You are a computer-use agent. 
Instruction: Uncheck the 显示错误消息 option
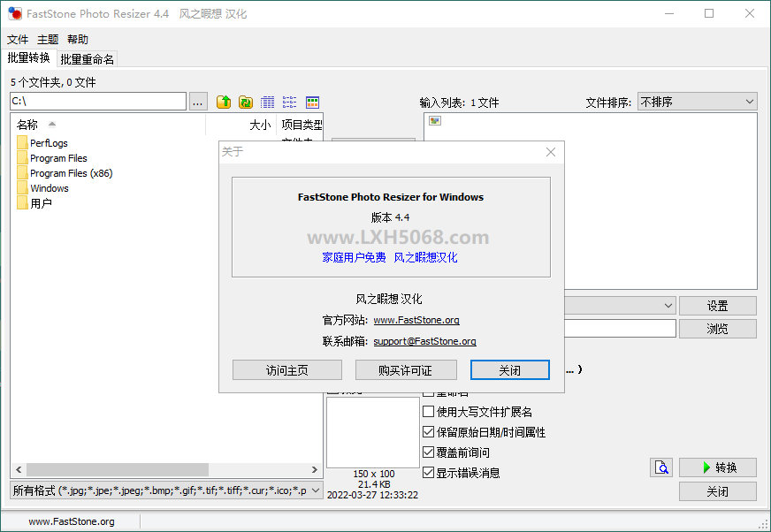pos(428,473)
